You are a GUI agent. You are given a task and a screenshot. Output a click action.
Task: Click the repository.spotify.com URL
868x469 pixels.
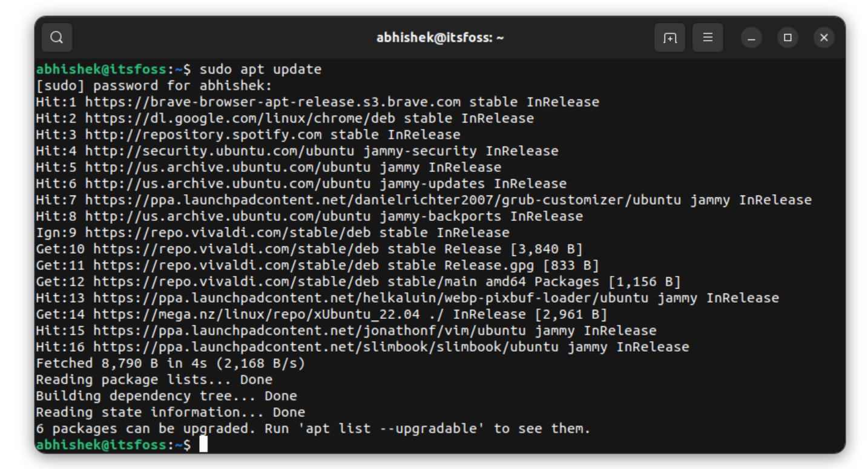tap(203, 134)
